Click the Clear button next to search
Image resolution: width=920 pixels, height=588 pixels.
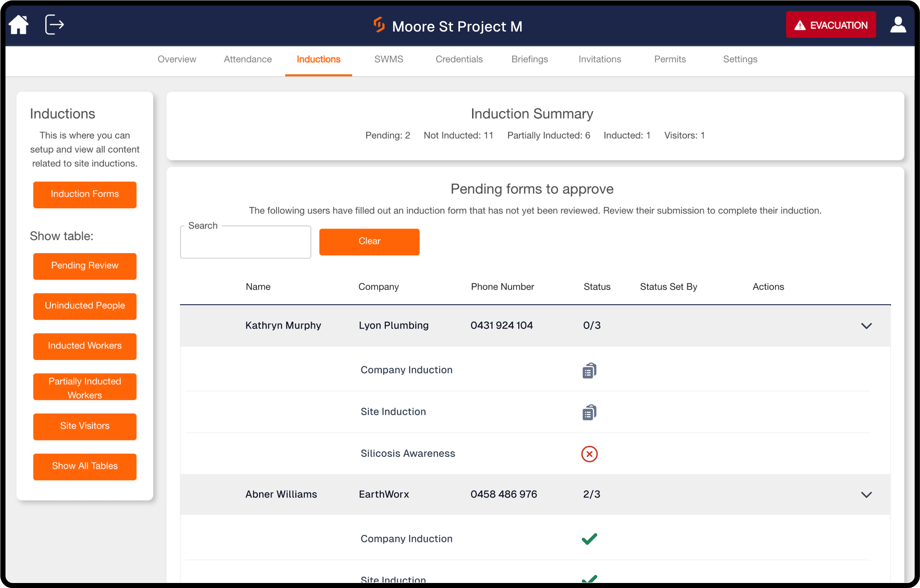tap(369, 242)
